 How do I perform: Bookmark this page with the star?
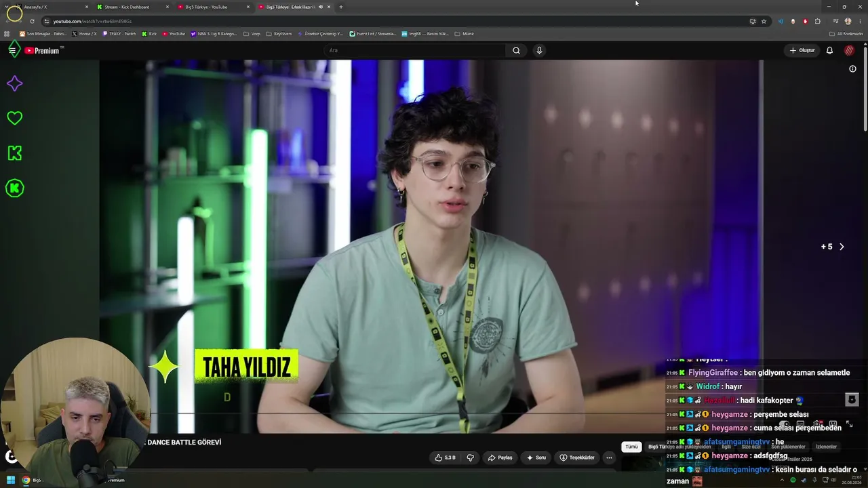tap(764, 21)
